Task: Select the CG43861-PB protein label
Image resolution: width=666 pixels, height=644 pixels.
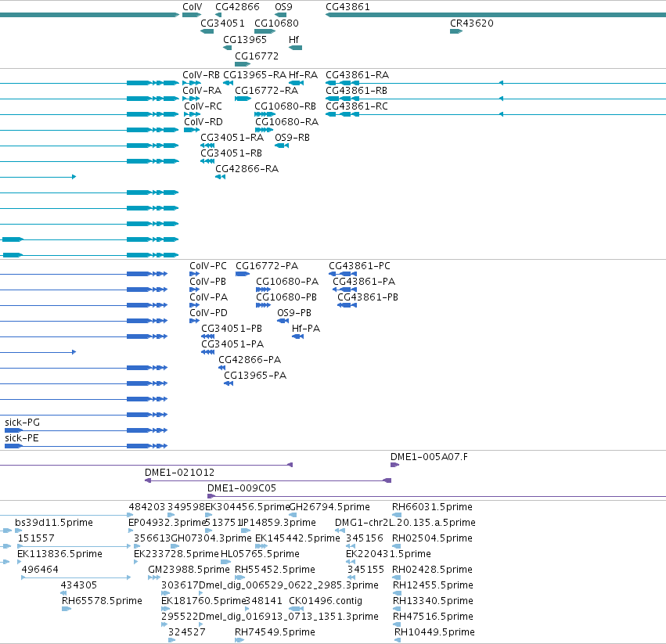Action: click(x=368, y=297)
